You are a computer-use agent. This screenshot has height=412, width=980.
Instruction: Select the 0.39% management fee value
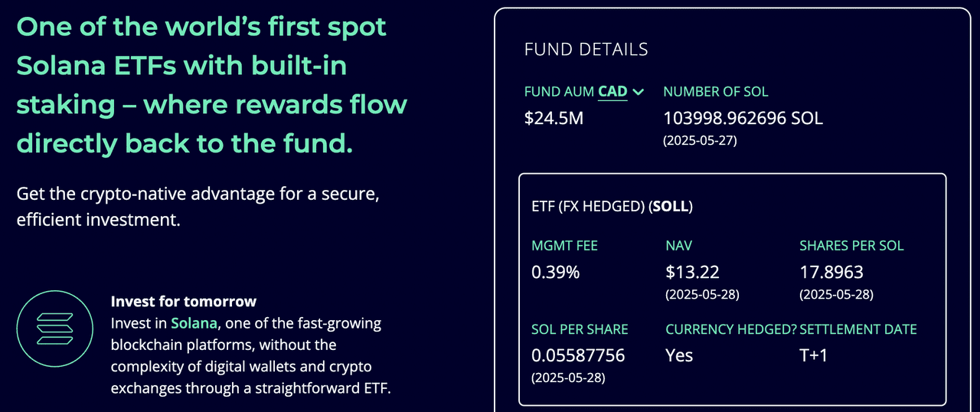tap(556, 272)
